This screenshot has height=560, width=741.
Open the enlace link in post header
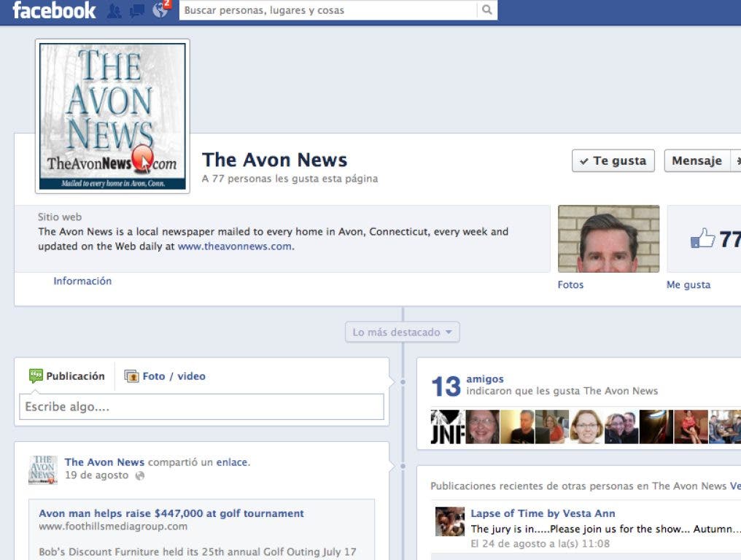pos(232,462)
